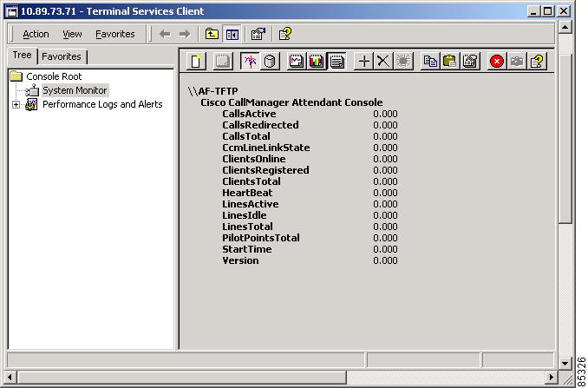588x388 pixels.
Task: Click the Delete counter X icon
Action: [x=383, y=61]
